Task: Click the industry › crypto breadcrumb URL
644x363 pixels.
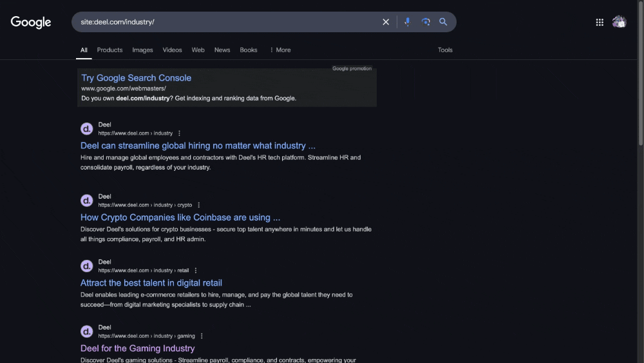Action: 145,205
